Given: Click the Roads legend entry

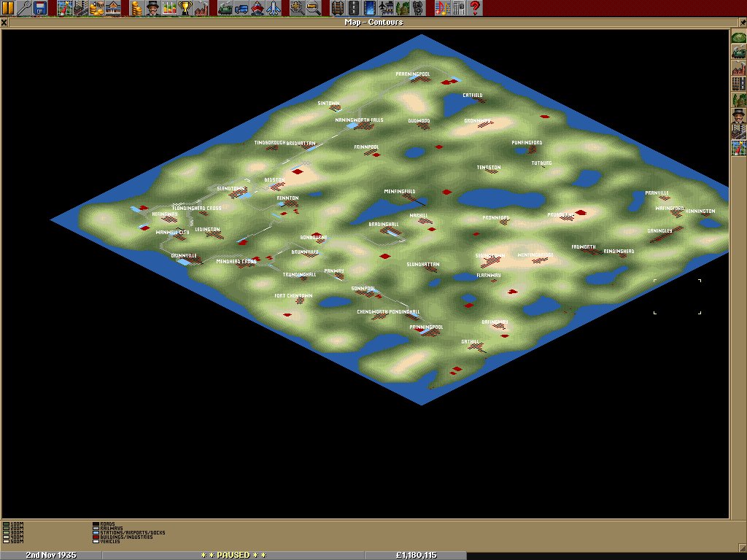Looking at the screenshot, I should tap(104, 524).
